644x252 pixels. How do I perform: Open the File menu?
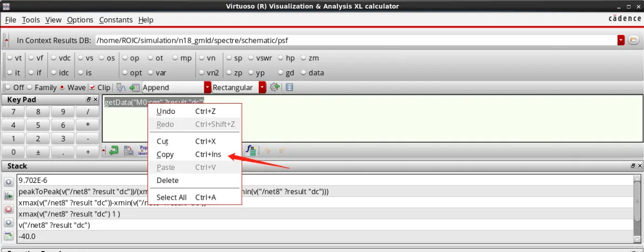[10, 20]
